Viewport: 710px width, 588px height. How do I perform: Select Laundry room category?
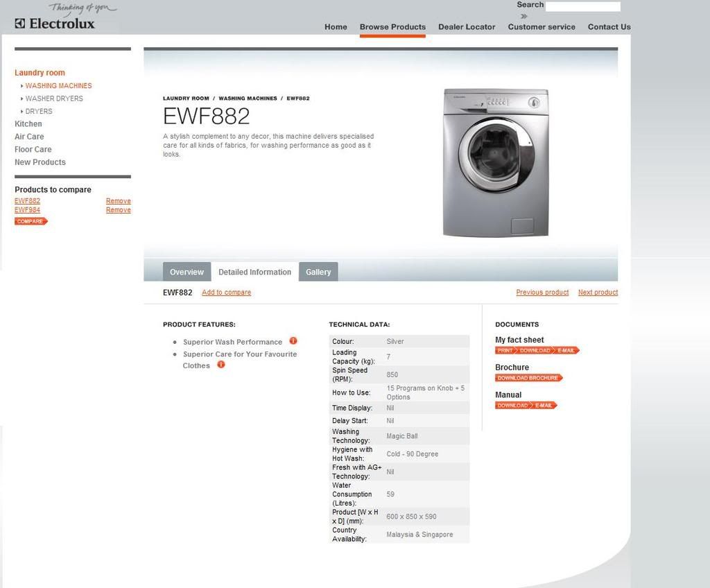point(40,73)
